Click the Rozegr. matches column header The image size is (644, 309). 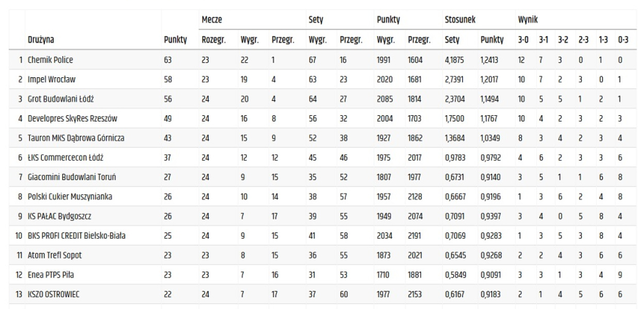(x=214, y=39)
